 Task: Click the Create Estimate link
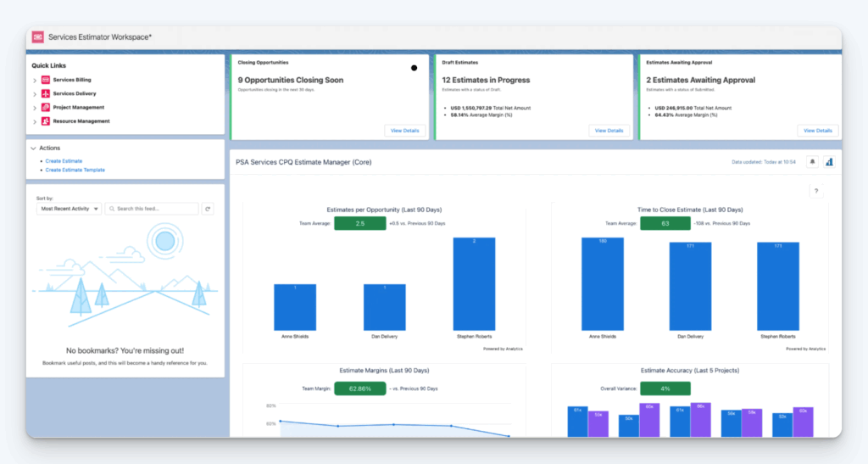point(64,160)
